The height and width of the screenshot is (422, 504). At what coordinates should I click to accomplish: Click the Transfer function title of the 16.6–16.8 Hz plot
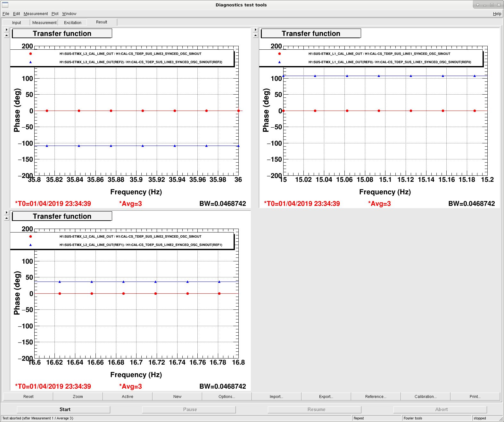coord(62,216)
